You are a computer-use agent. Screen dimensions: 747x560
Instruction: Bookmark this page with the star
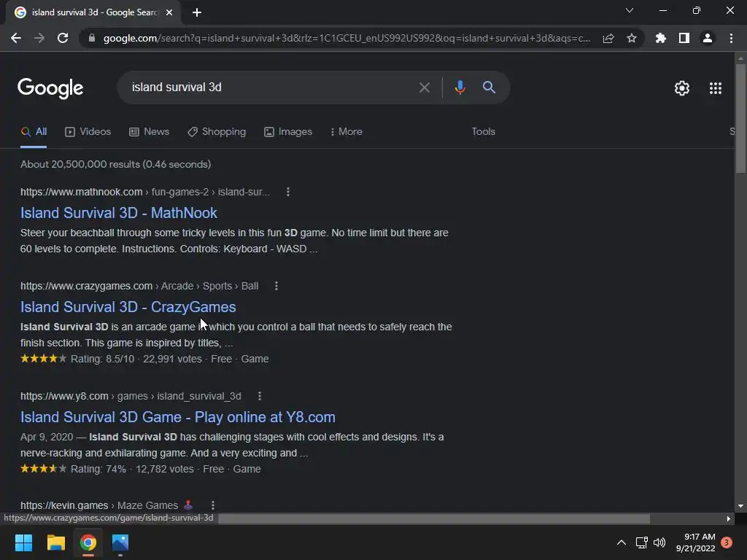point(632,38)
